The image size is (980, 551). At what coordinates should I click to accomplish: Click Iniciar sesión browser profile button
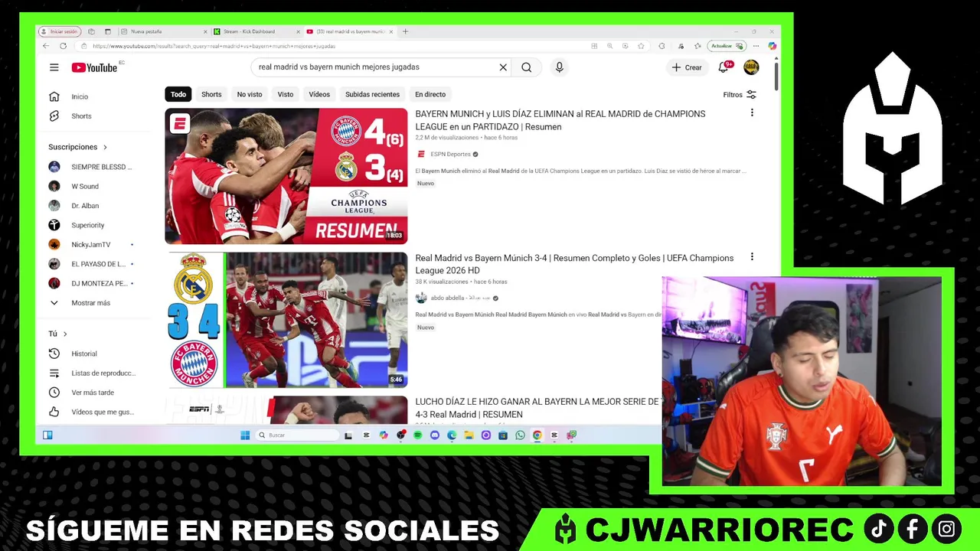click(x=61, y=31)
